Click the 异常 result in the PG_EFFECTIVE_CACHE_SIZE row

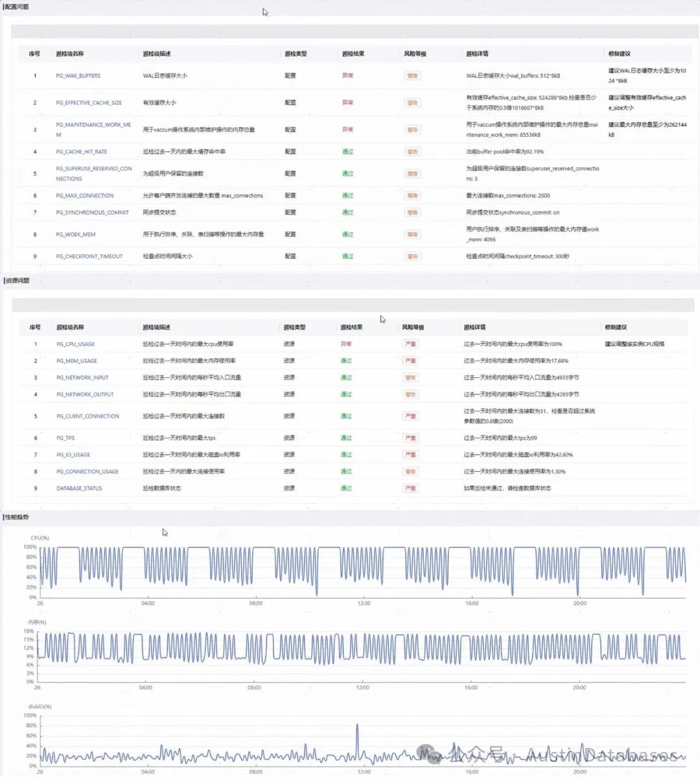(x=347, y=102)
